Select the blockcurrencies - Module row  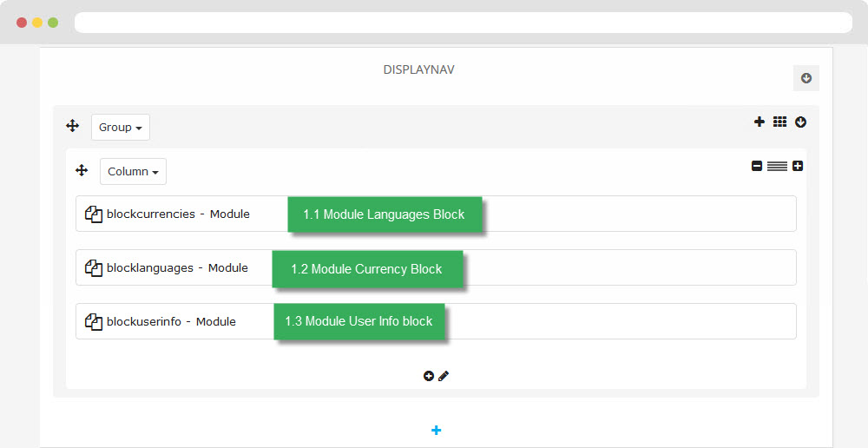437,214
